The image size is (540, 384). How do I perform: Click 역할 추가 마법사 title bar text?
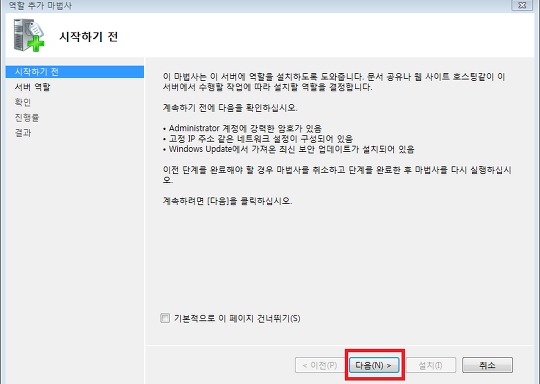tap(40, 6)
